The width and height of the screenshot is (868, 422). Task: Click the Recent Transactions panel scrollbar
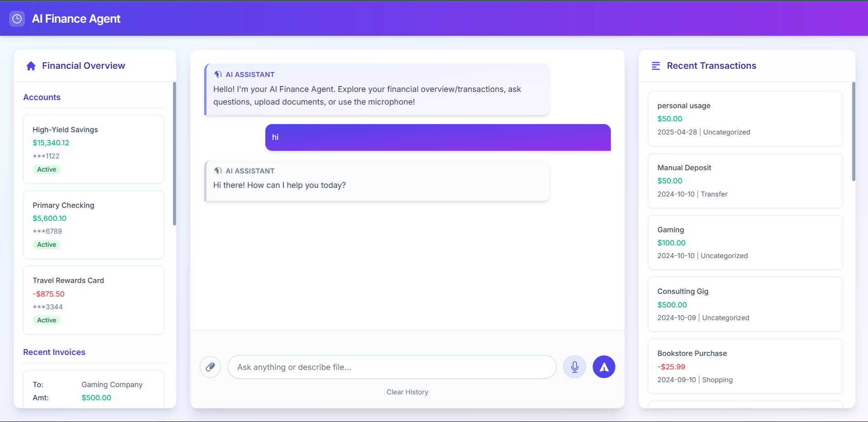click(854, 131)
